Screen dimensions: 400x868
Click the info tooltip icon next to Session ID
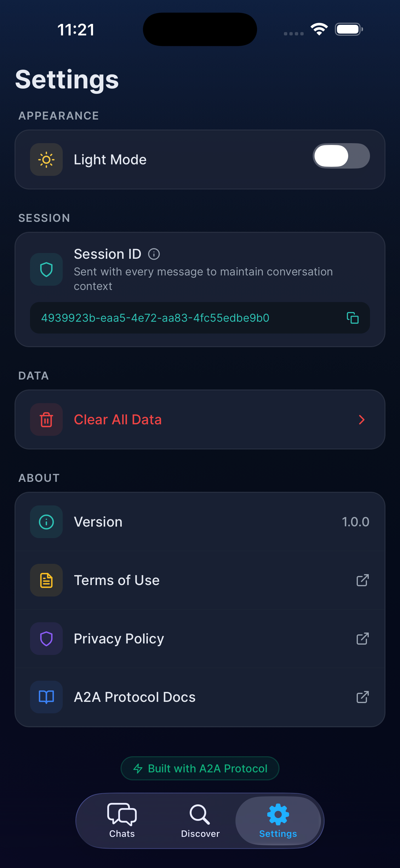(x=154, y=254)
